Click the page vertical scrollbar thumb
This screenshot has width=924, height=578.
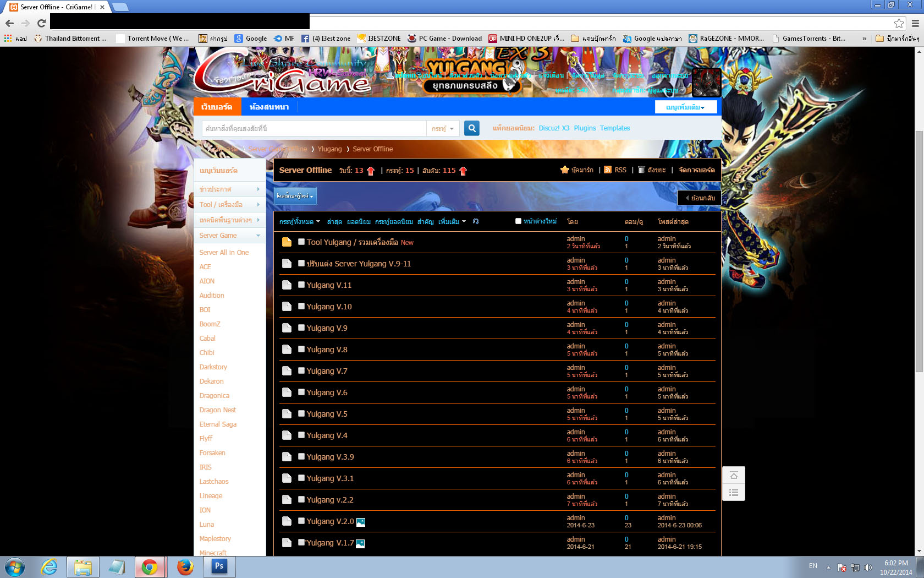[919, 252]
